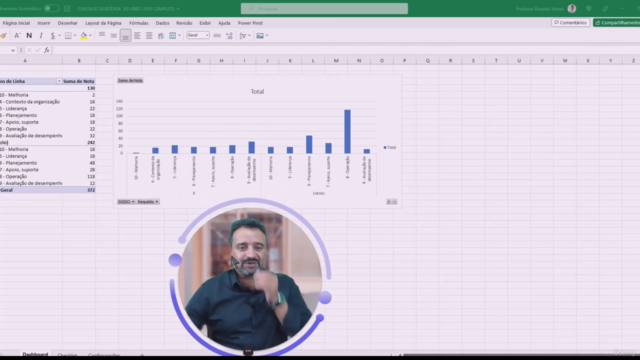Open the sort and filter dropdown arrow
640x360 pixels.
tap(249, 36)
